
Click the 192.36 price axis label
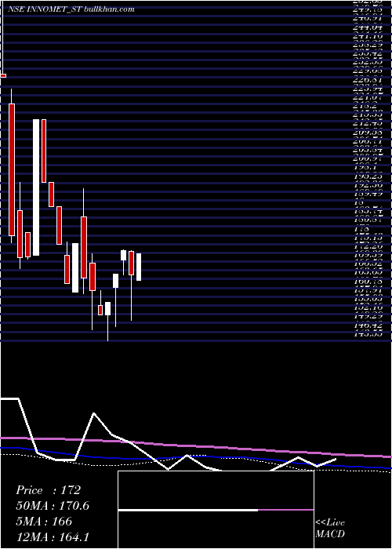point(369,185)
